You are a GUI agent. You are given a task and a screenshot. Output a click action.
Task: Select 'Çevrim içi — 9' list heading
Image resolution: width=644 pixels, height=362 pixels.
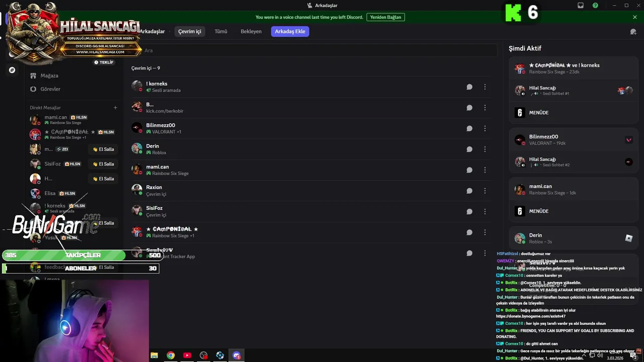146,68
